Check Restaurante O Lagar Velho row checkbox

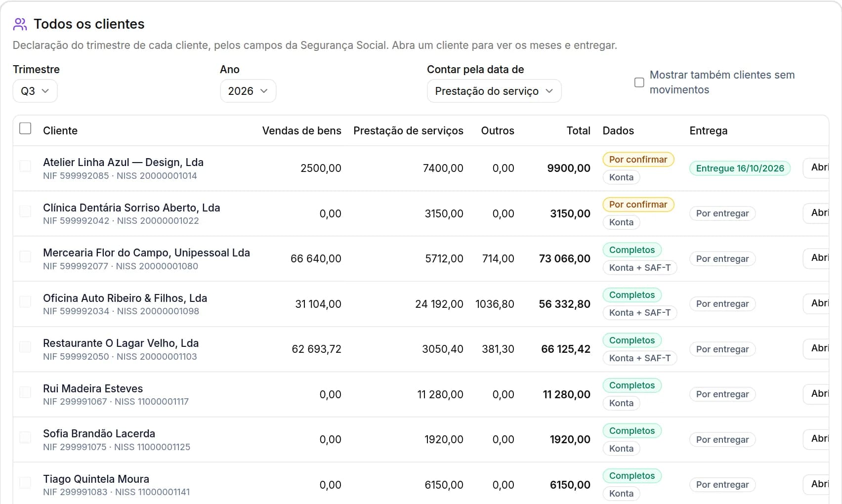click(x=25, y=347)
